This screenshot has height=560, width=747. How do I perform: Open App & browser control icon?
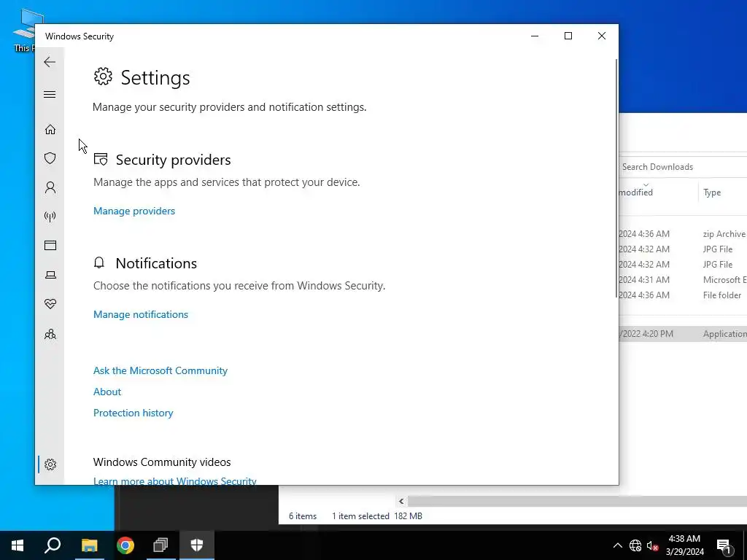click(x=50, y=245)
